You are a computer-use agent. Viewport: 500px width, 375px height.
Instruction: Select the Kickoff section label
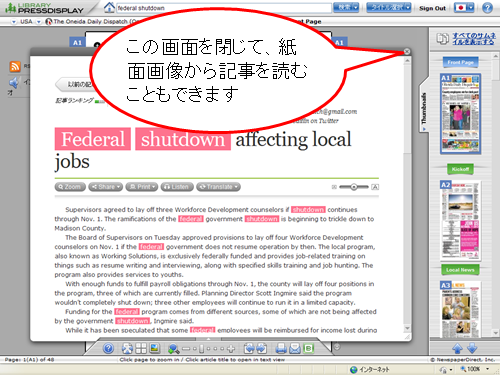pos(460,169)
